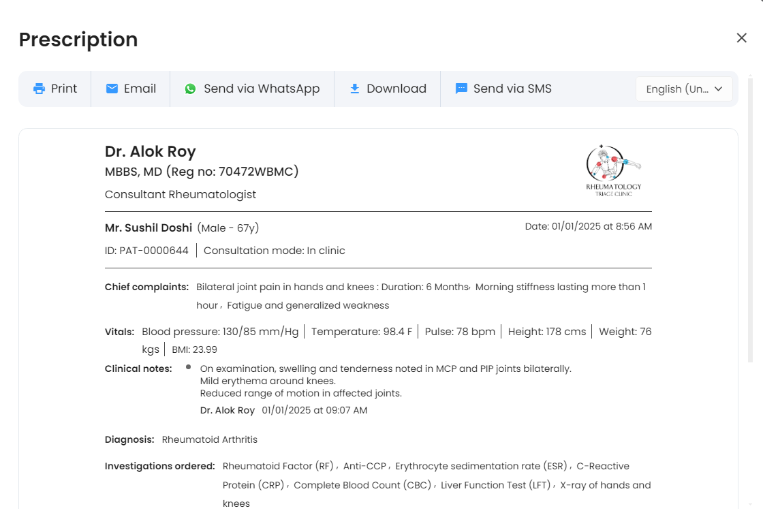
Task: Click the SMS chat bubble icon
Action: click(461, 89)
